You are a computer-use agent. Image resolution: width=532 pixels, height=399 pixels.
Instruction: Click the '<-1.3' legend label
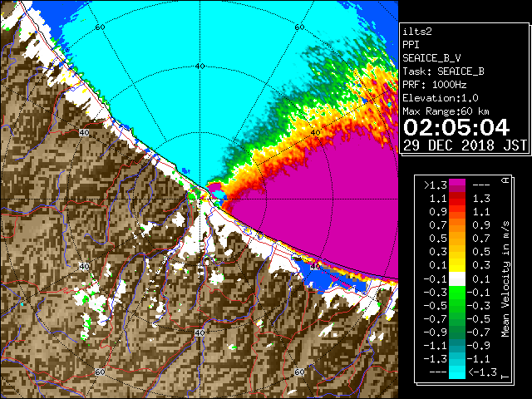pyautogui.click(x=482, y=372)
